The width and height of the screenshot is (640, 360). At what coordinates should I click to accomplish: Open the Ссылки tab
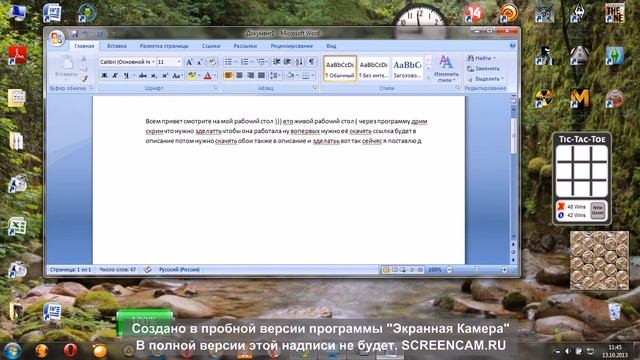click(x=211, y=46)
